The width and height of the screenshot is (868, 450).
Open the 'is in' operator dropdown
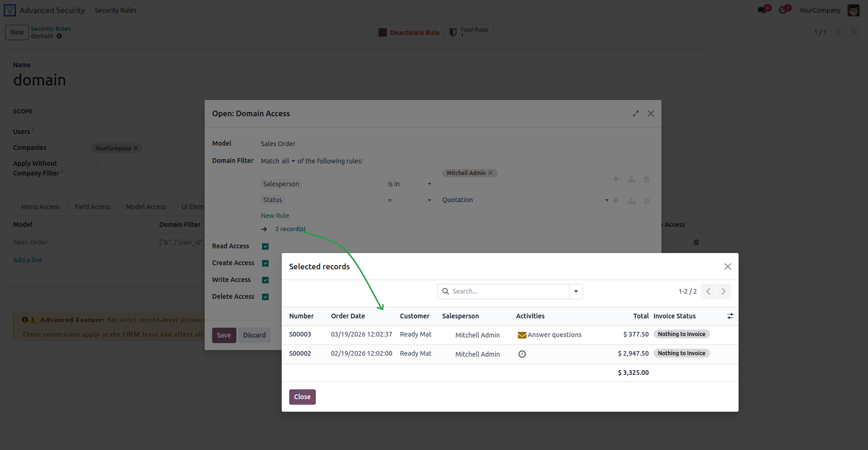[x=410, y=184]
